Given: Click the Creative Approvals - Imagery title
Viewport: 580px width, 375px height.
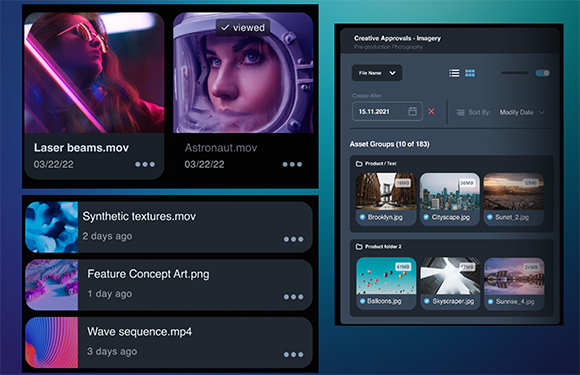Looking at the screenshot, I should click(x=397, y=38).
